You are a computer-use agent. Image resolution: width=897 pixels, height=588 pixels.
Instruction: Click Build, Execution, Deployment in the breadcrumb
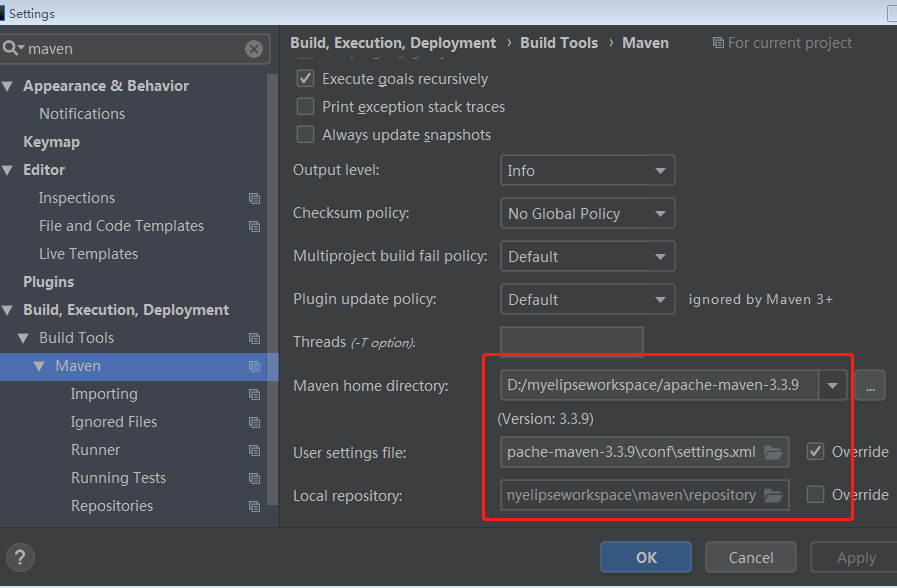tap(393, 43)
